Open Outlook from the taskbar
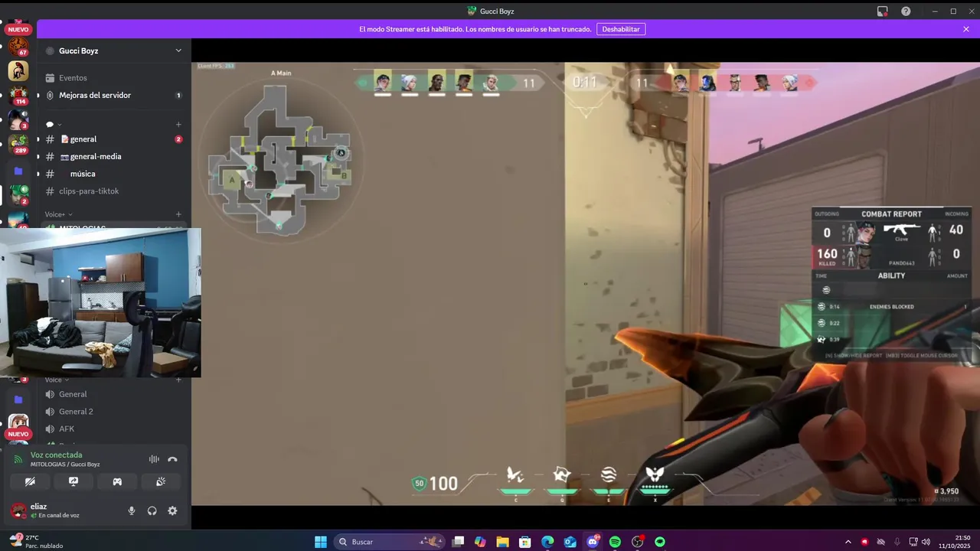Viewport: 980px width, 551px height. pos(570,542)
